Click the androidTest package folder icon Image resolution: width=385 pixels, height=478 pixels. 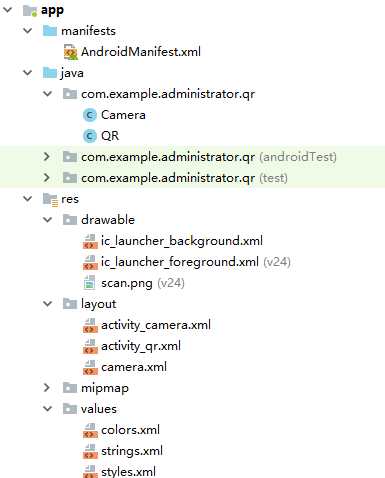70,157
